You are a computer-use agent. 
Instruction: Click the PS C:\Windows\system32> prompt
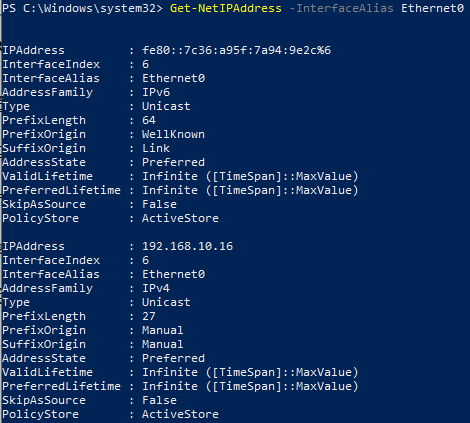[x=82, y=8]
